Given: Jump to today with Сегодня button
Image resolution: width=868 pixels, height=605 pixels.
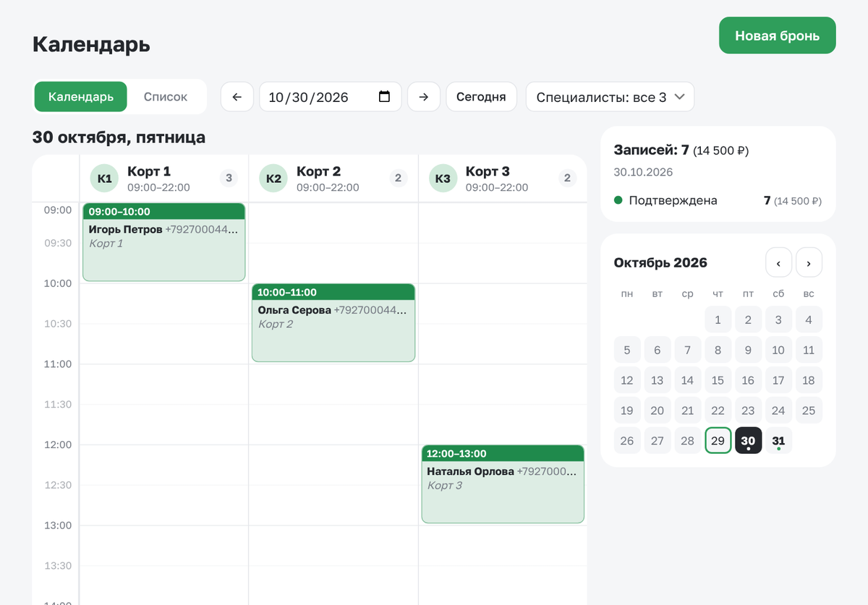Looking at the screenshot, I should (x=481, y=97).
